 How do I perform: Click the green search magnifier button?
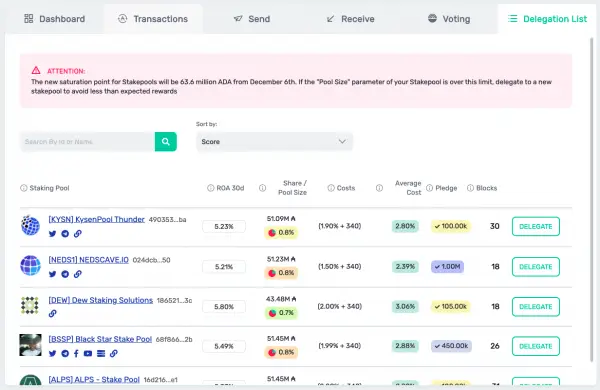point(166,142)
